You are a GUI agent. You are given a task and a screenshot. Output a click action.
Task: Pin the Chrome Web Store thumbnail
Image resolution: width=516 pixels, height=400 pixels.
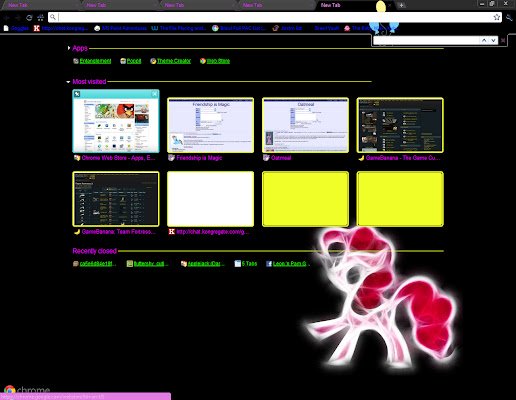pos(77,94)
